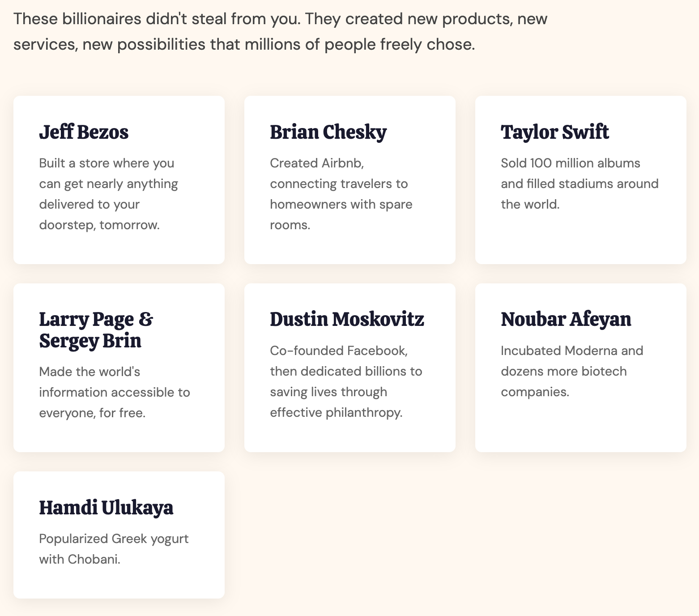The image size is (699, 616).
Task: Click the Jeff Bezos card heading
Action: (84, 133)
